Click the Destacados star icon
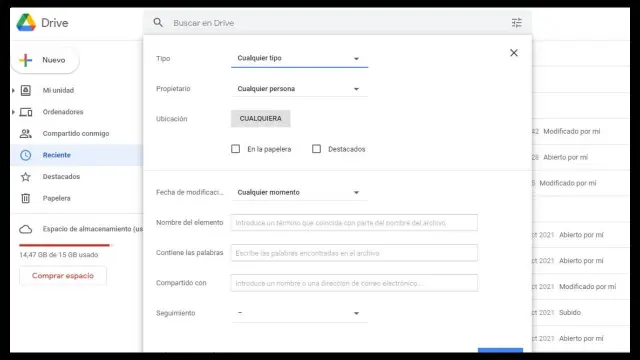This screenshot has width=640, height=360. [x=26, y=177]
